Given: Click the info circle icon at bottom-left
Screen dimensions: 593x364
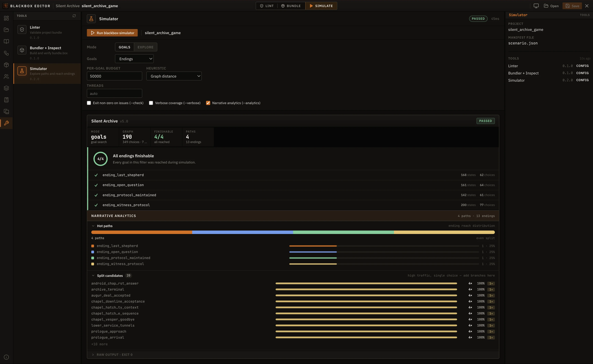Looking at the screenshot, I should tap(7, 357).
